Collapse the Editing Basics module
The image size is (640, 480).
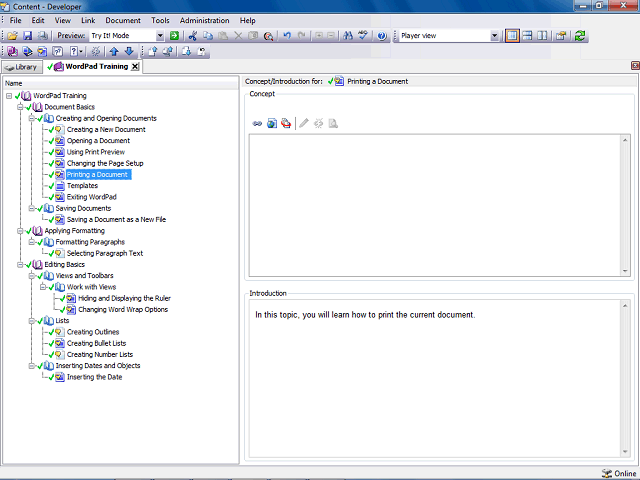[20, 264]
